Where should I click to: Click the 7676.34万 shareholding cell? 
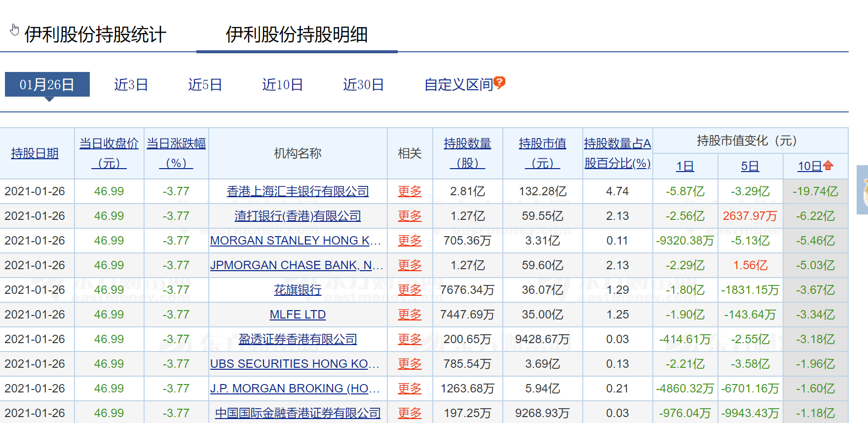[x=468, y=290]
